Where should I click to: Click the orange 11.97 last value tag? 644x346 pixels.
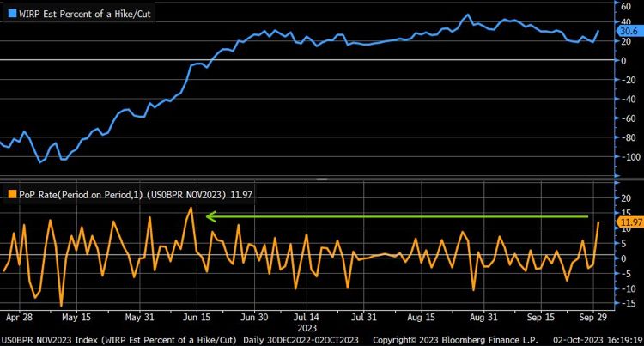(629, 222)
